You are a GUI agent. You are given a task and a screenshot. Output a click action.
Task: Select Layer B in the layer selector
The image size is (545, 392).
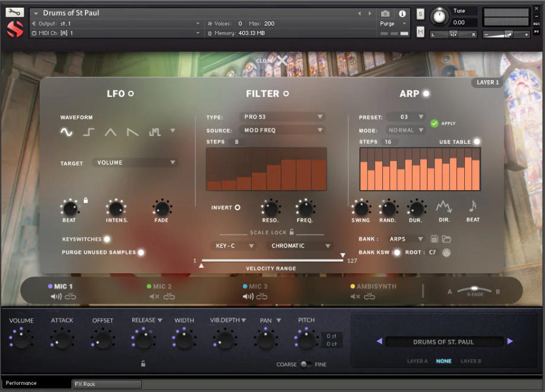471,361
